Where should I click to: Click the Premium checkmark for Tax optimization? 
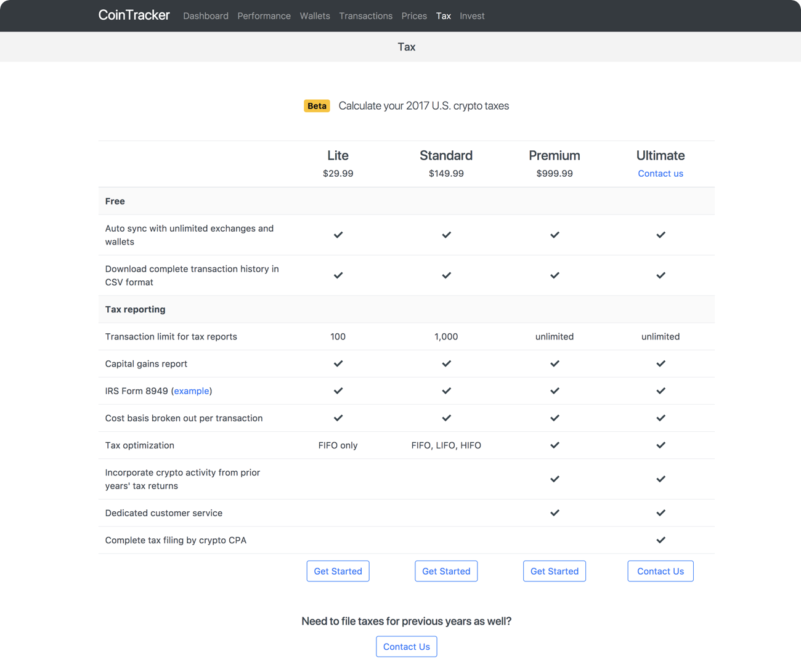click(555, 445)
